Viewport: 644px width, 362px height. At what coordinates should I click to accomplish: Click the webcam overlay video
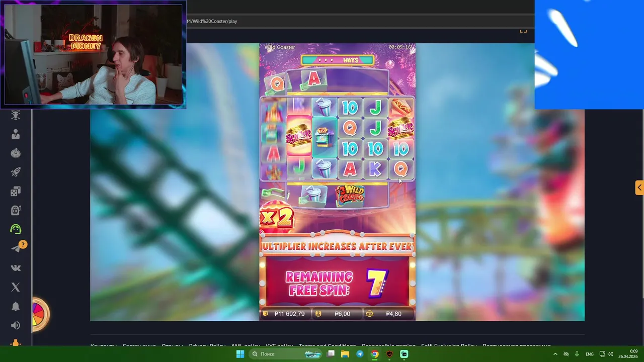94,54
